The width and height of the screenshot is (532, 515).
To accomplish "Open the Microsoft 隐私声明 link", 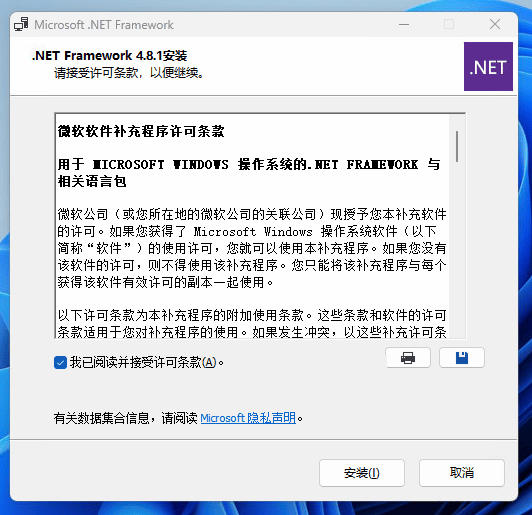I will tap(248, 418).
